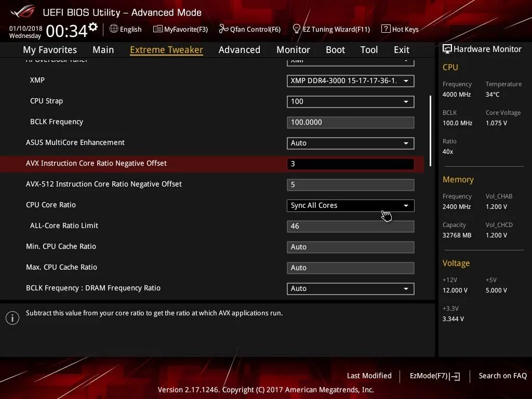
Task: Select the Extreme Tweaker tab
Action: click(166, 50)
